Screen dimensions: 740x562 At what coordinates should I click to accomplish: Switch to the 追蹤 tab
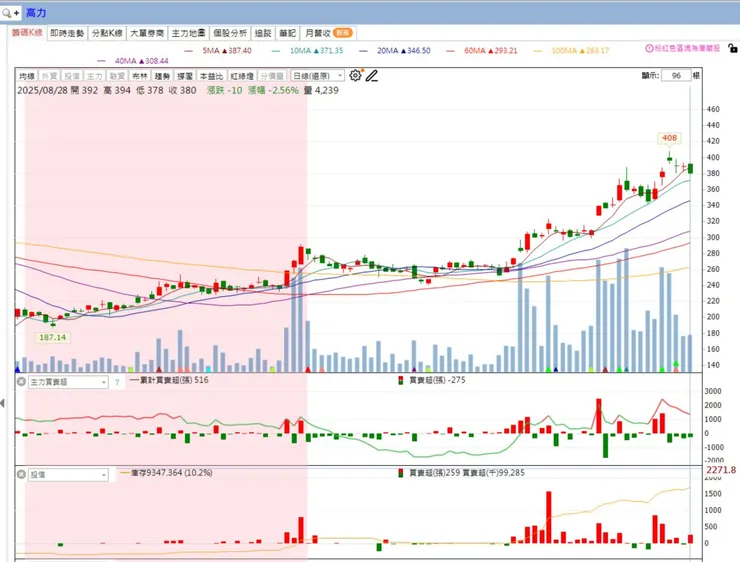click(x=263, y=33)
